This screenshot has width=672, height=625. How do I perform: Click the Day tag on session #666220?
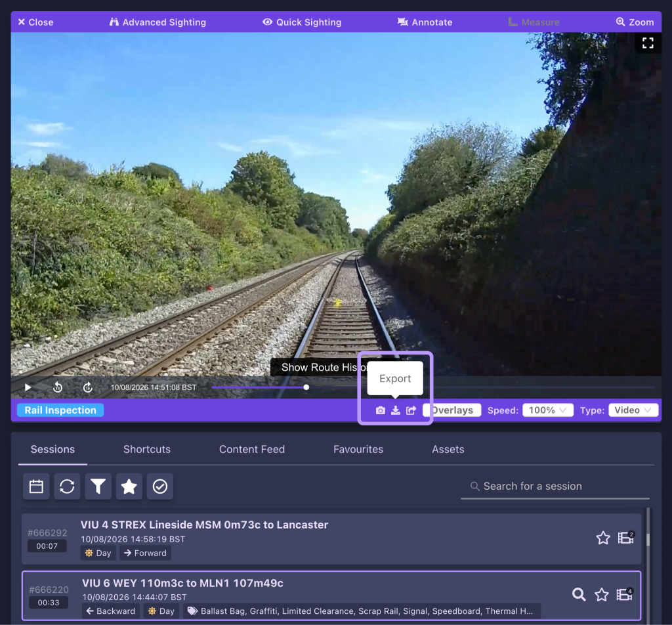[x=161, y=611]
